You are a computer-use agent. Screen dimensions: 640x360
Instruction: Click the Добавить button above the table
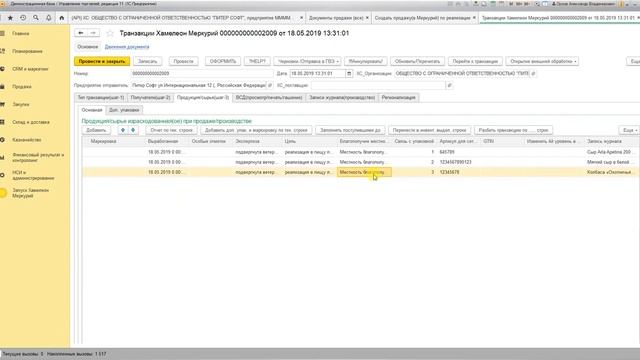(x=96, y=130)
